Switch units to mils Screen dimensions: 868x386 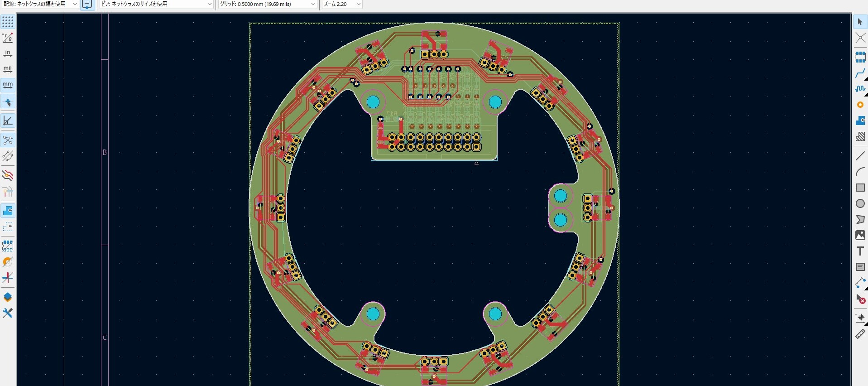8,69
